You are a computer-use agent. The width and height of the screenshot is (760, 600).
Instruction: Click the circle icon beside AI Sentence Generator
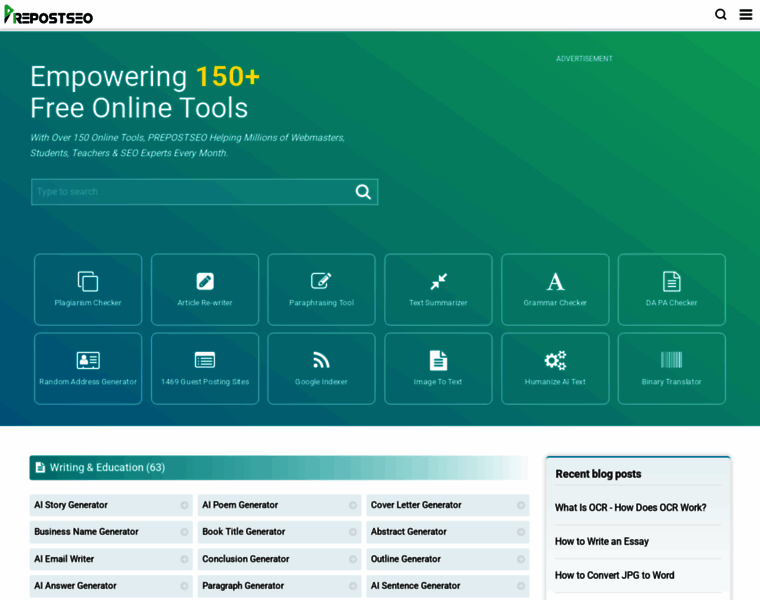tap(521, 586)
